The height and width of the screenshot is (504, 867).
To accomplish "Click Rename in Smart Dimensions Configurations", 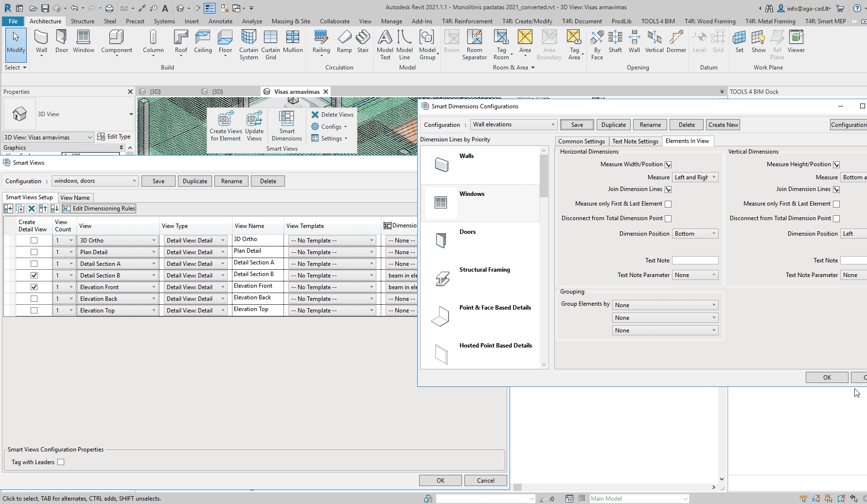I will pos(650,125).
